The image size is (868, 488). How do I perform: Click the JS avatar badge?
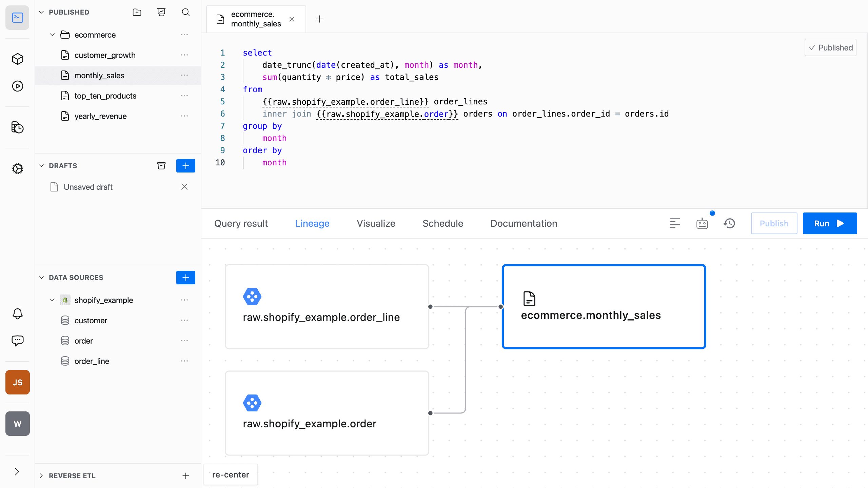point(17,382)
